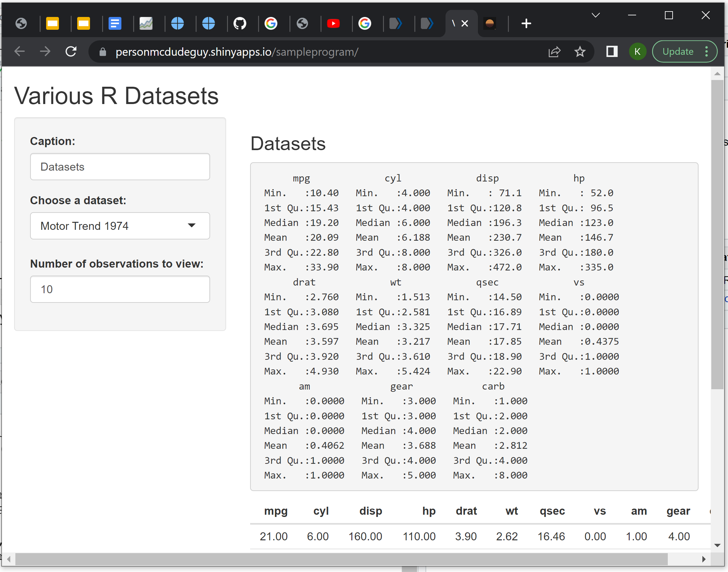Image resolution: width=728 pixels, height=572 pixels.
Task: Close the active Shiny app tab
Action: [x=465, y=23]
